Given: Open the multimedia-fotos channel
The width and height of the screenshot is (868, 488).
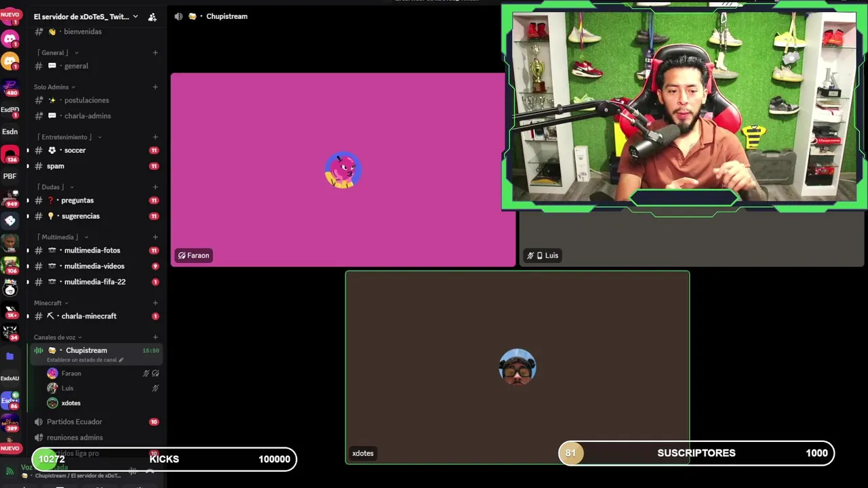Looking at the screenshot, I should 95,251.
